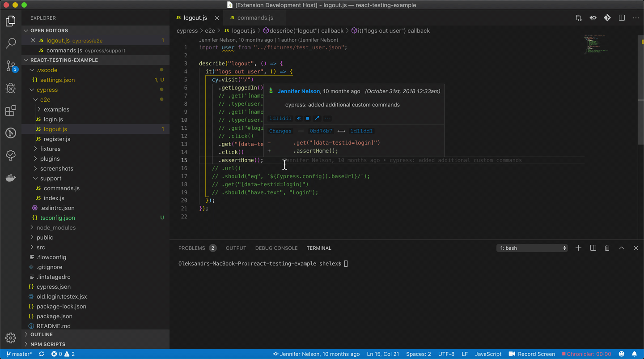Open the Docker view icon

(11, 178)
